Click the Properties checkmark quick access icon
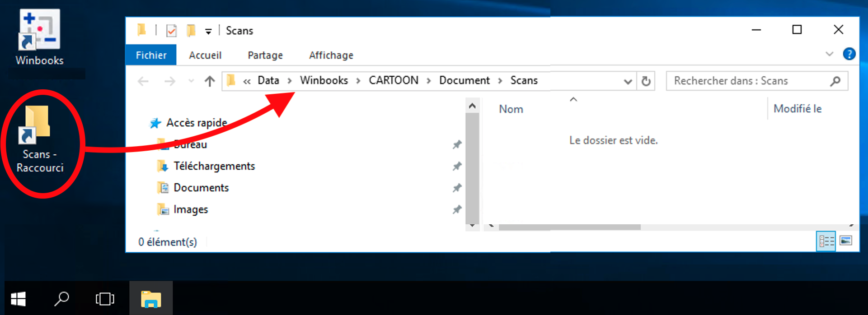This screenshot has width=868, height=315. pos(171,31)
